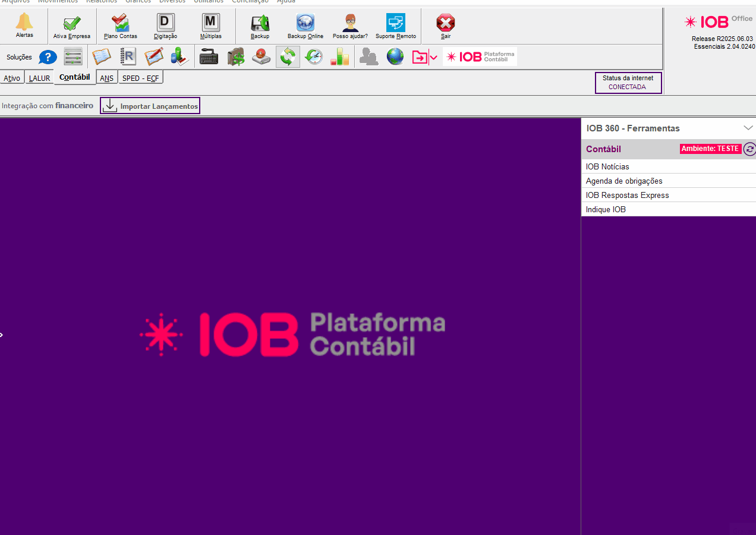Click the Posso ajudar? assistant icon
Screen dimensions: 756x535
[x=350, y=23]
